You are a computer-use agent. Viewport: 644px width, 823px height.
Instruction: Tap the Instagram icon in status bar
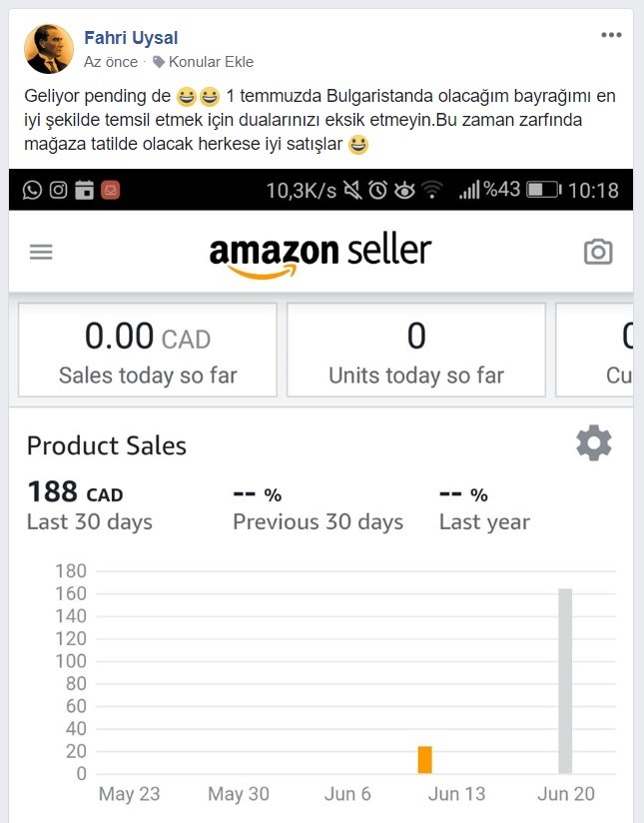58,190
